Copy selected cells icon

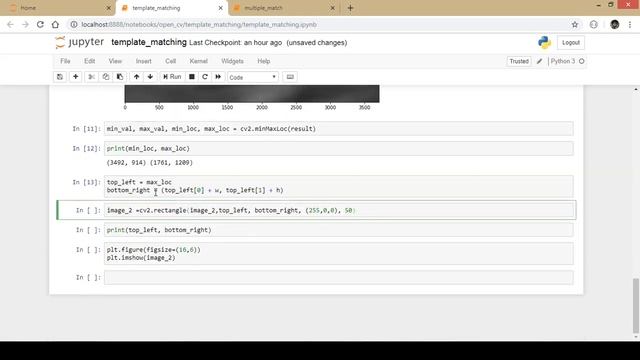(106, 77)
